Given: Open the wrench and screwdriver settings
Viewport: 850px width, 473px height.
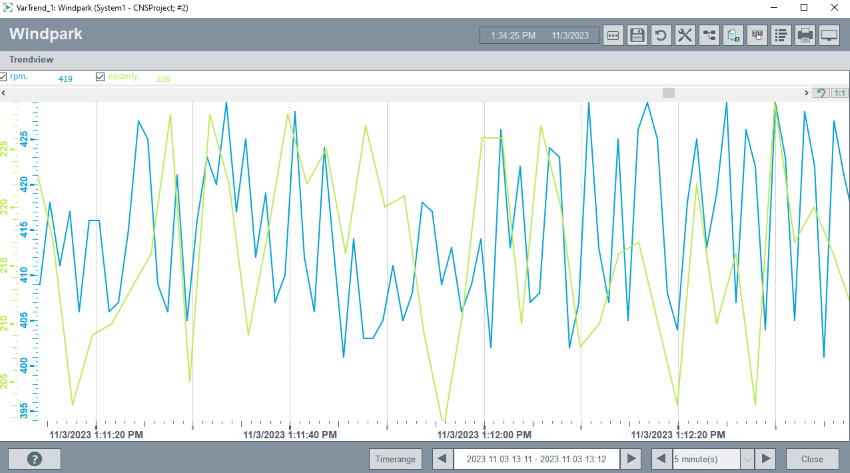Looking at the screenshot, I should click(685, 35).
